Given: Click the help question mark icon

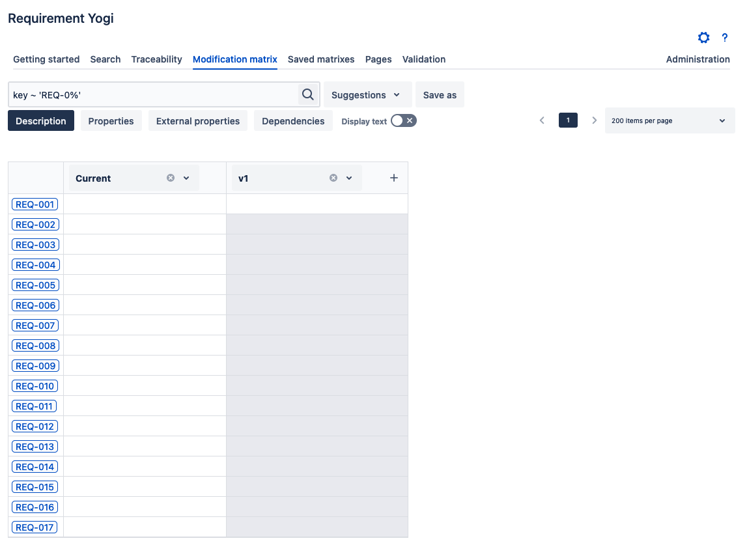Looking at the screenshot, I should tap(724, 38).
